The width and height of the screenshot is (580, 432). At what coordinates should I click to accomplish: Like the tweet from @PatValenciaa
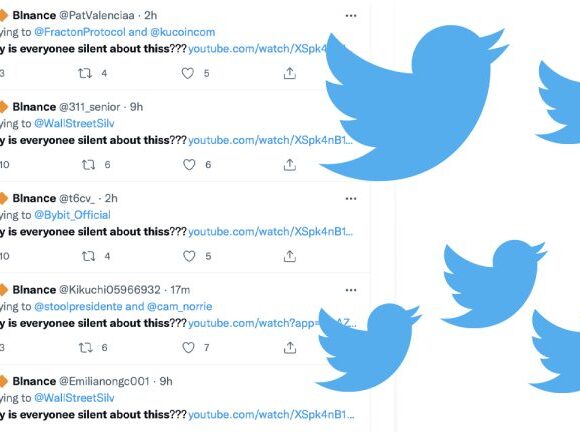(x=188, y=73)
